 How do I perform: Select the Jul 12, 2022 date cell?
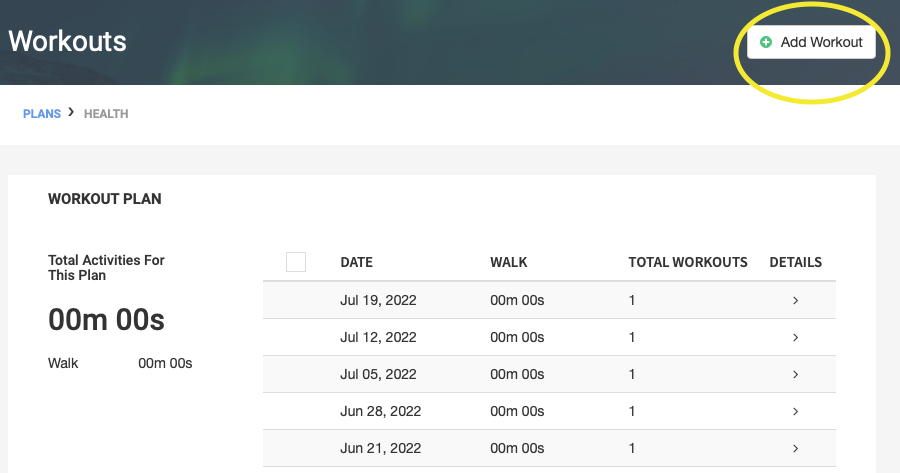[x=378, y=338]
